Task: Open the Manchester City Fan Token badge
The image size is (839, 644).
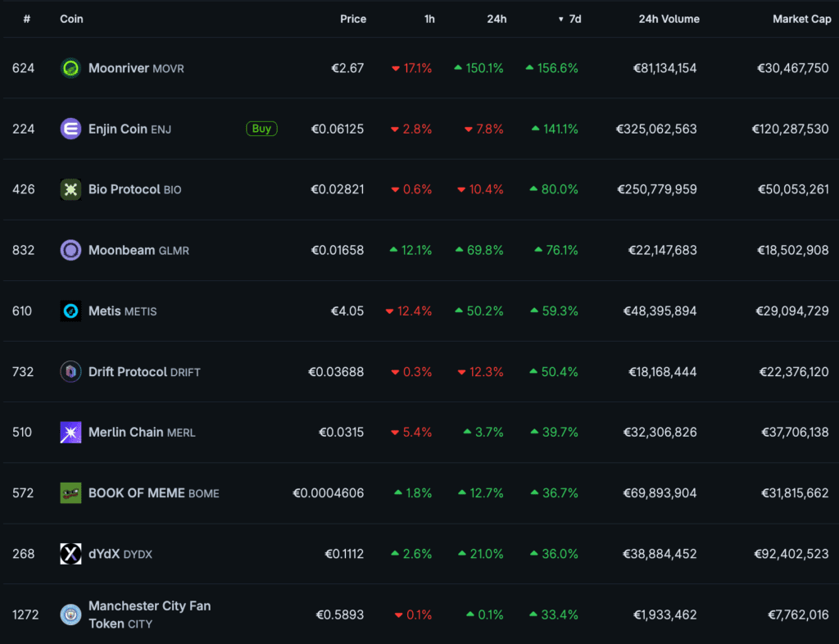Action: [x=70, y=615]
